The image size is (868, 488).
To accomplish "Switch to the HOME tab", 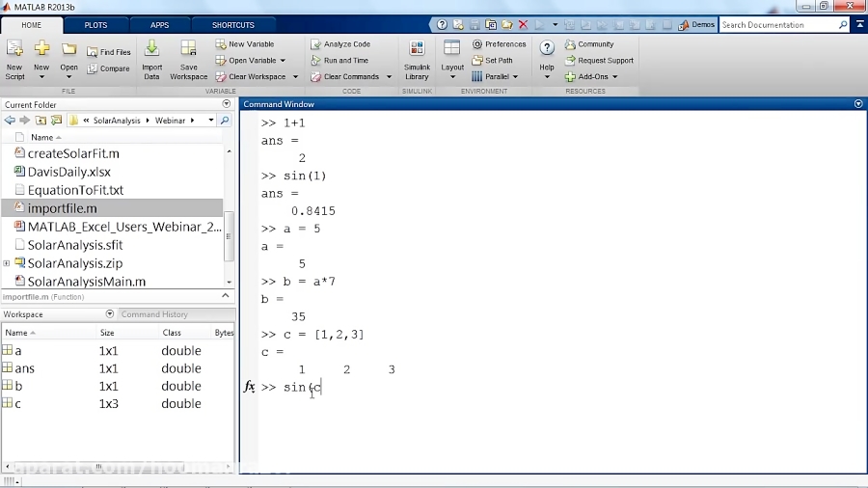I will point(32,25).
